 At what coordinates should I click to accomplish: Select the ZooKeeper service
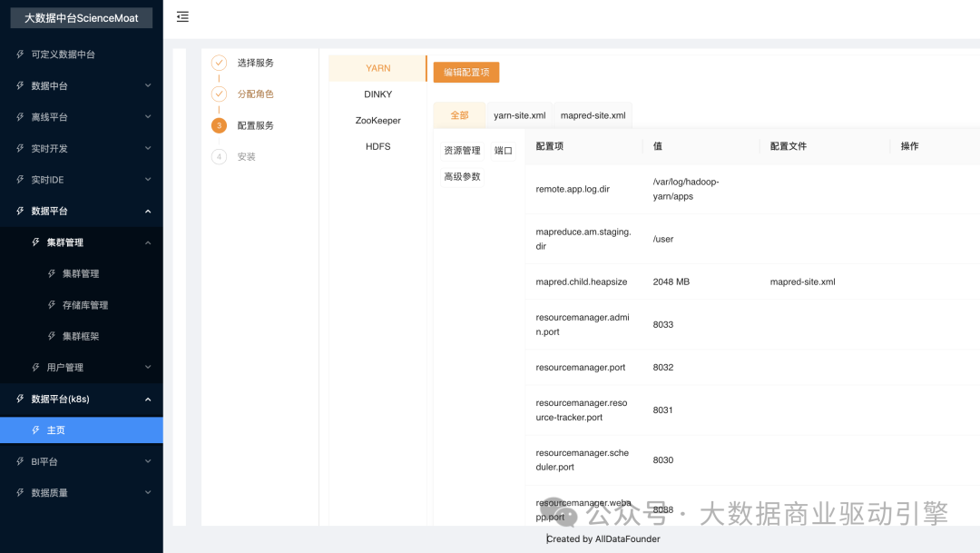click(x=377, y=120)
